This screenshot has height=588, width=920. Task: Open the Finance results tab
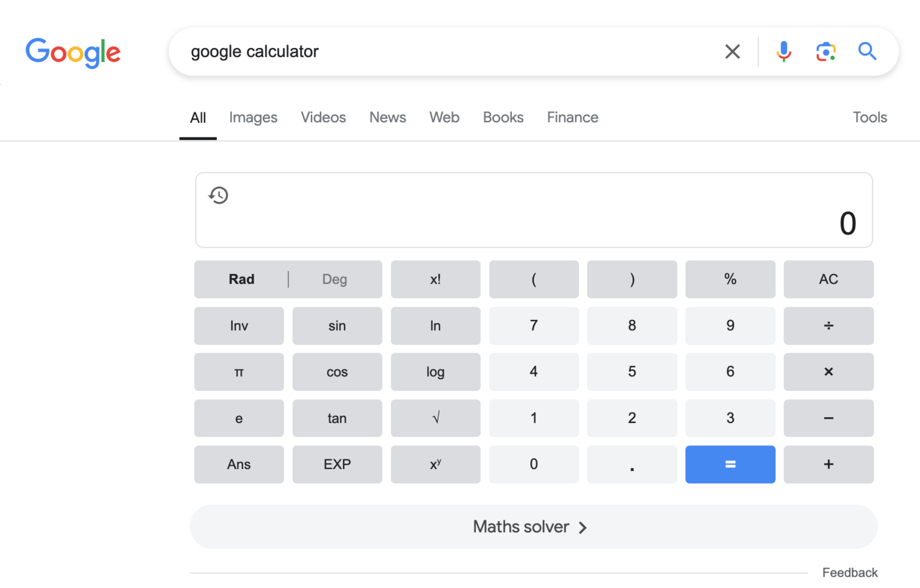point(572,117)
